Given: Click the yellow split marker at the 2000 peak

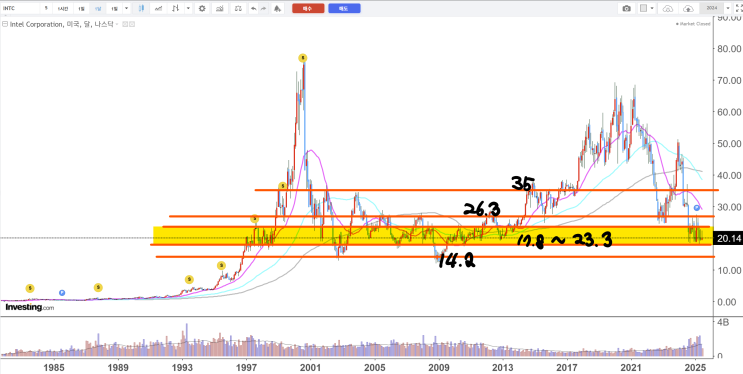Looking at the screenshot, I should [x=303, y=58].
